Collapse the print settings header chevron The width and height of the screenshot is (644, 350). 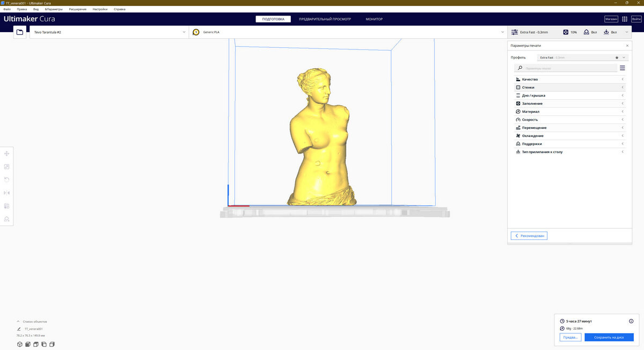[x=626, y=32]
